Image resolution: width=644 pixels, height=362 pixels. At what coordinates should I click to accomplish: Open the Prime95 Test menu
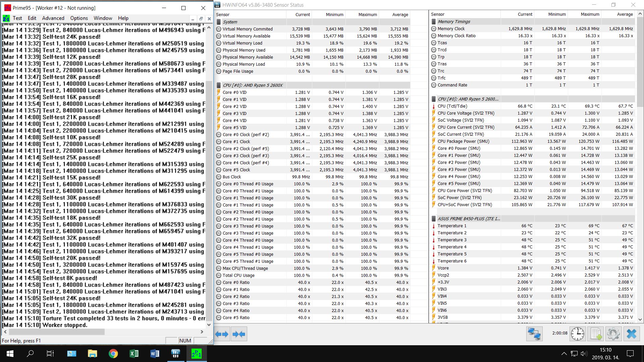(x=17, y=18)
